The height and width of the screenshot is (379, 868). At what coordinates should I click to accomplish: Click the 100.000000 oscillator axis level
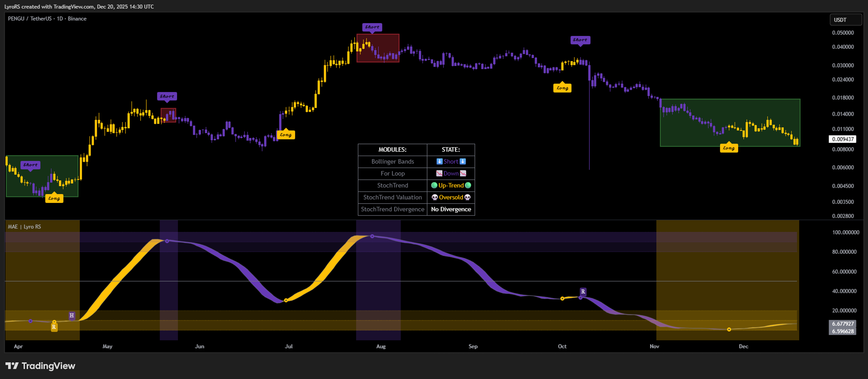[x=846, y=232]
